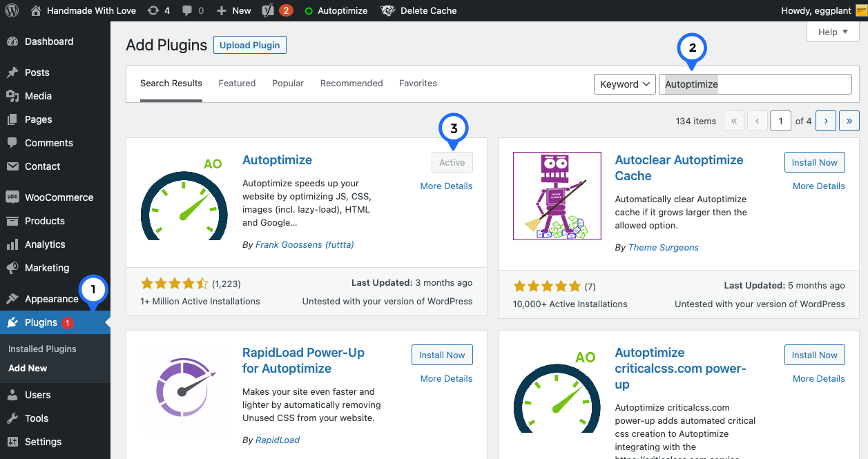Click the Upload Plugin button

[249, 45]
